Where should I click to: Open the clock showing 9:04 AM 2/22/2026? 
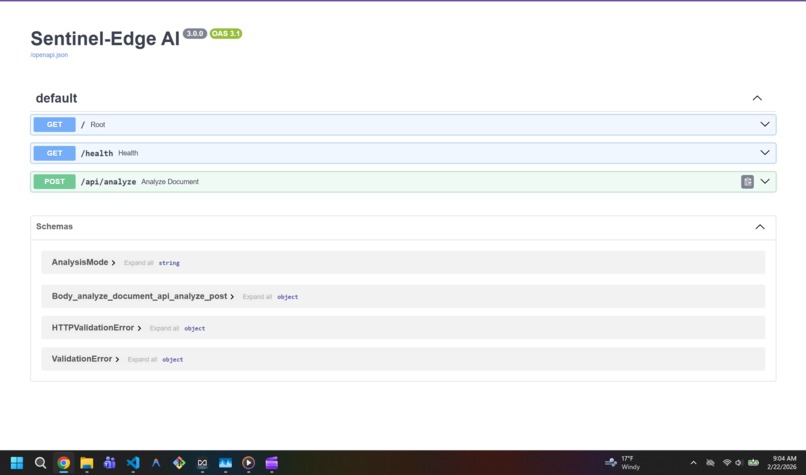[x=782, y=463]
